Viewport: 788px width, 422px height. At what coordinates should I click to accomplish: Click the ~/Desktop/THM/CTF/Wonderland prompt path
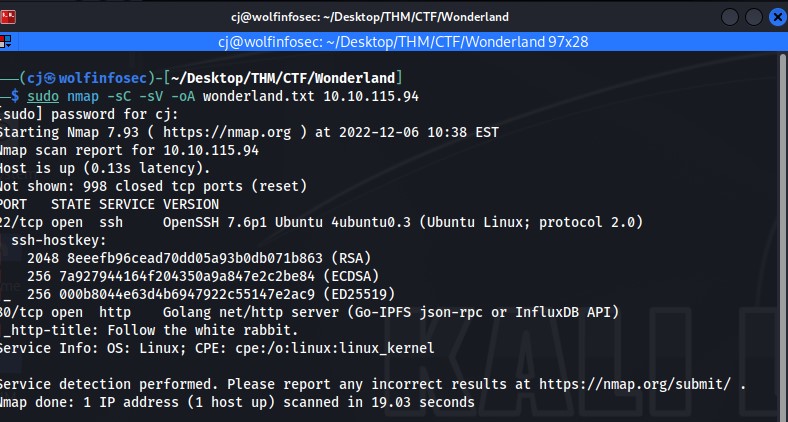283,78
